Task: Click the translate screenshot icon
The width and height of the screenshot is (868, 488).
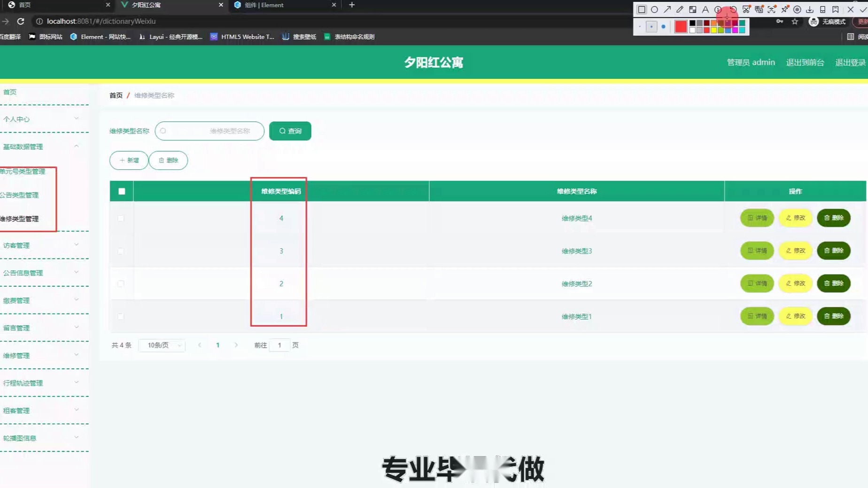Action: point(759,9)
